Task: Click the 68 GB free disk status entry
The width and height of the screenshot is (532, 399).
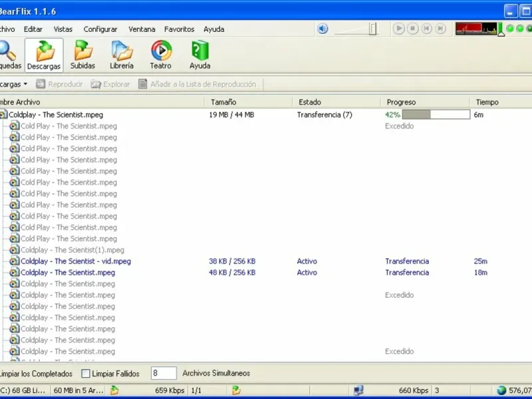Action: pyautogui.click(x=23, y=390)
